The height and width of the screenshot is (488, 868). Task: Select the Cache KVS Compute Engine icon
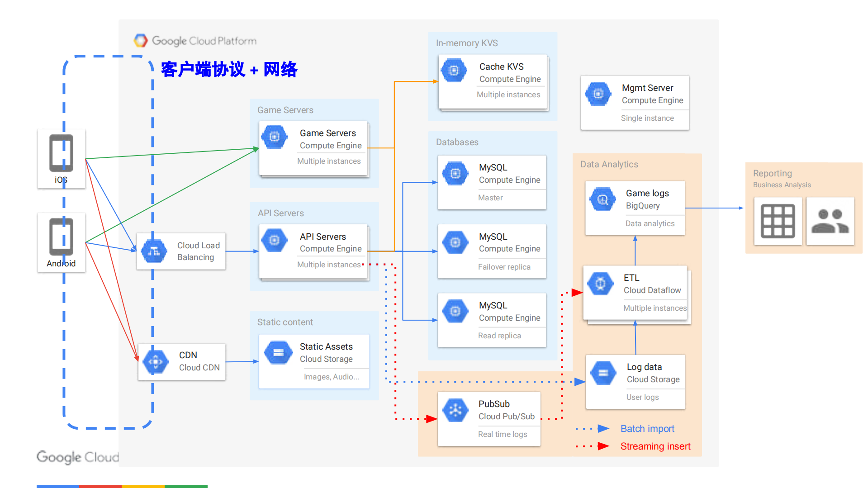click(454, 71)
